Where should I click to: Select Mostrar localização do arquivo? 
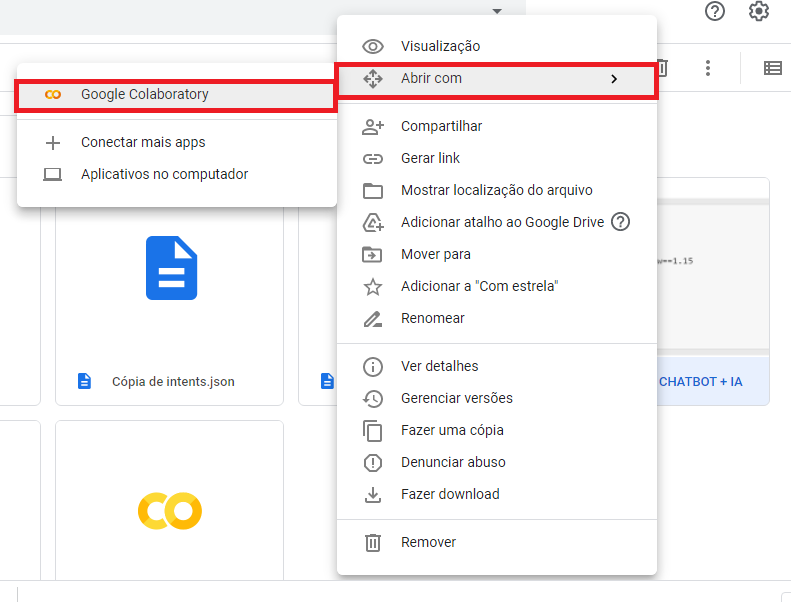[496, 190]
